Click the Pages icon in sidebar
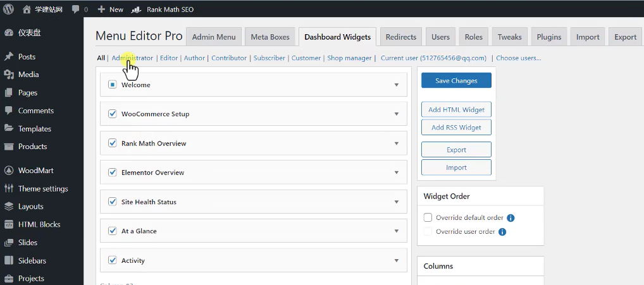 pos(9,93)
